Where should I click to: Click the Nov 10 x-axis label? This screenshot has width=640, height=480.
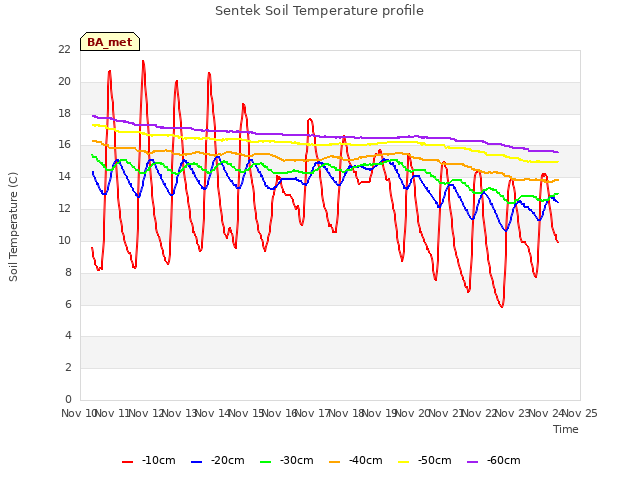coord(78,413)
